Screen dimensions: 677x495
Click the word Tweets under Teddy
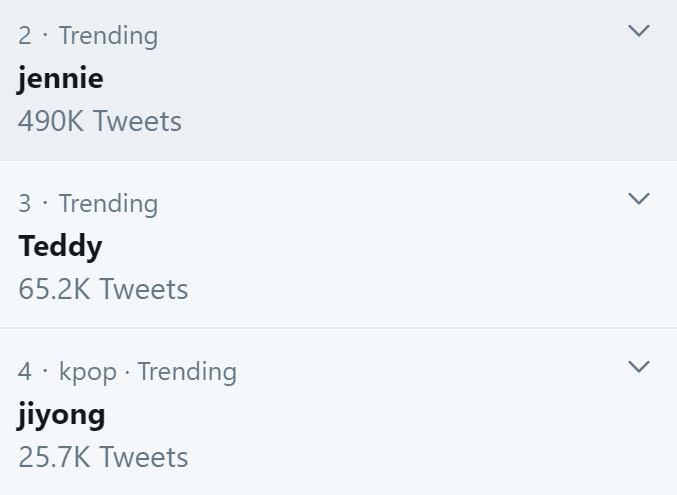point(144,290)
